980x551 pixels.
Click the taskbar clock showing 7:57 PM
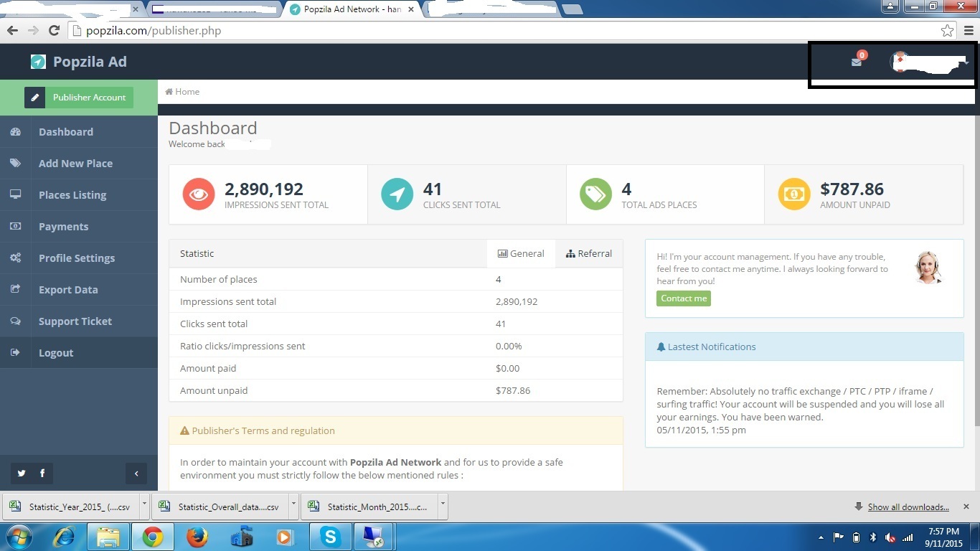pyautogui.click(x=943, y=537)
